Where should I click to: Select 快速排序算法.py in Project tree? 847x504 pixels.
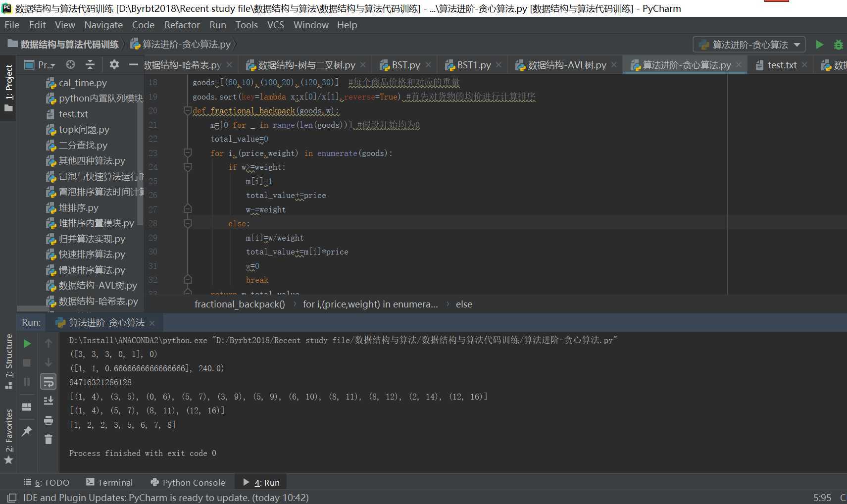click(x=86, y=254)
